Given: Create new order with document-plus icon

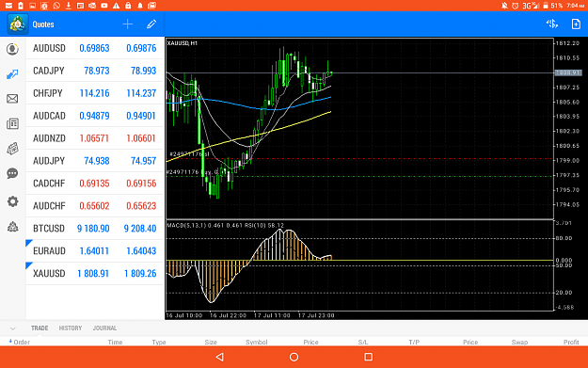Looking at the screenshot, I should 576,24.
